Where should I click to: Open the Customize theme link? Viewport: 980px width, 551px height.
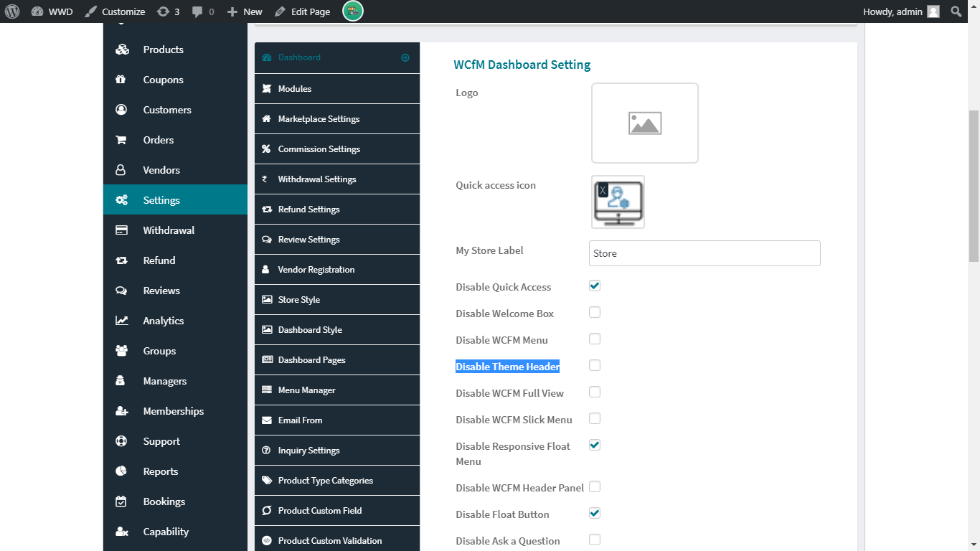point(114,11)
